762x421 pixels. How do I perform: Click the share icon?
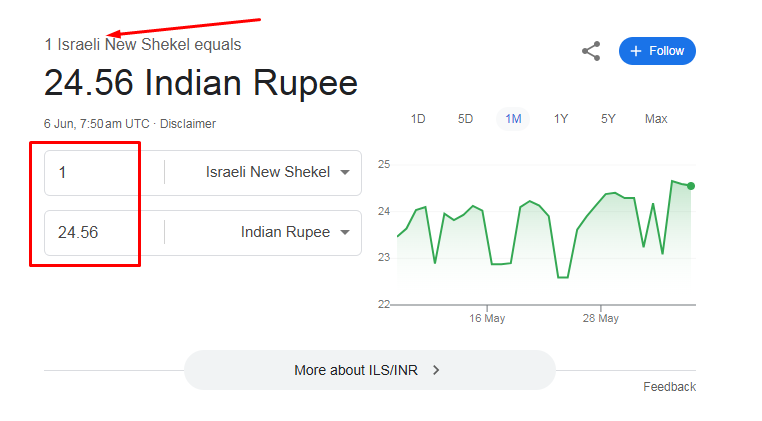(x=591, y=51)
